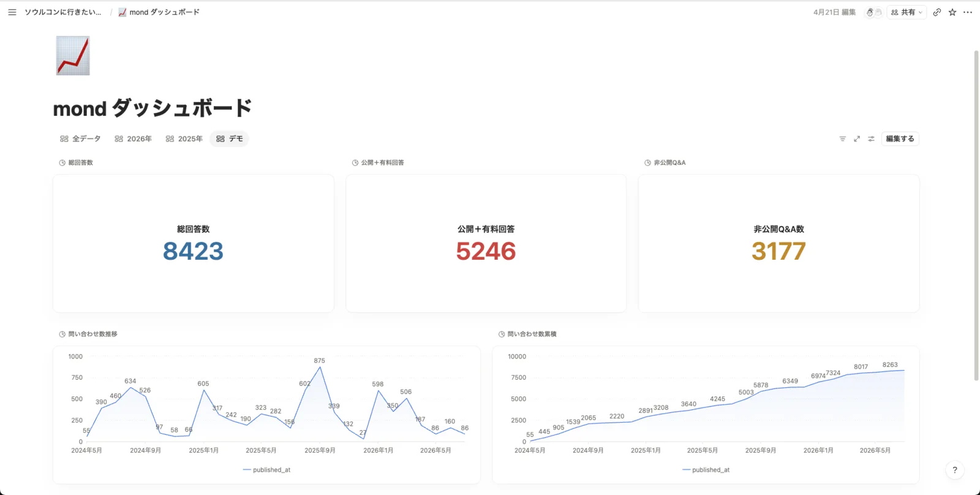Screen dimensions: 980x495
Task: Switch to the 全データ tab
Action: click(x=80, y=139)
